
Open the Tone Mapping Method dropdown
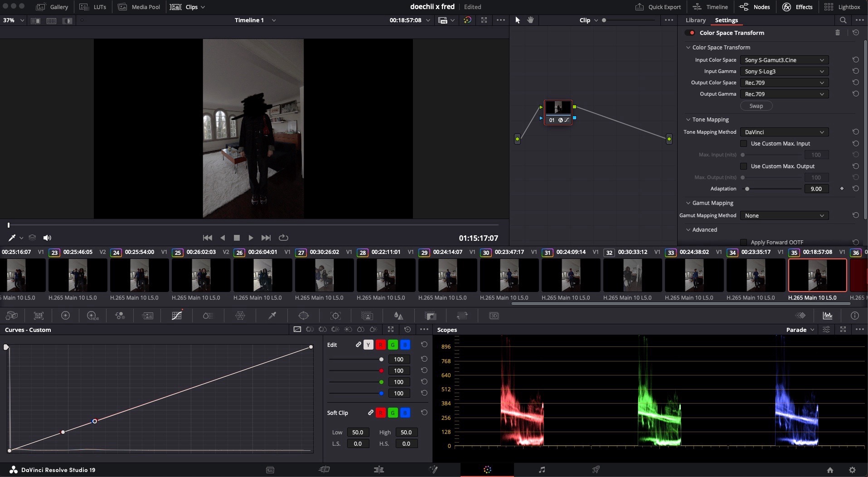(x=784, y=132)
